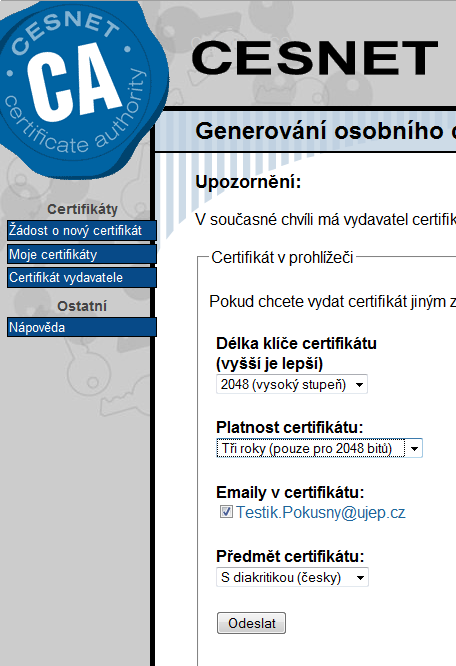Expand the S diakritikou (česky) dropdown
This screenshot has width=456, height=666.
click(292, 577)
